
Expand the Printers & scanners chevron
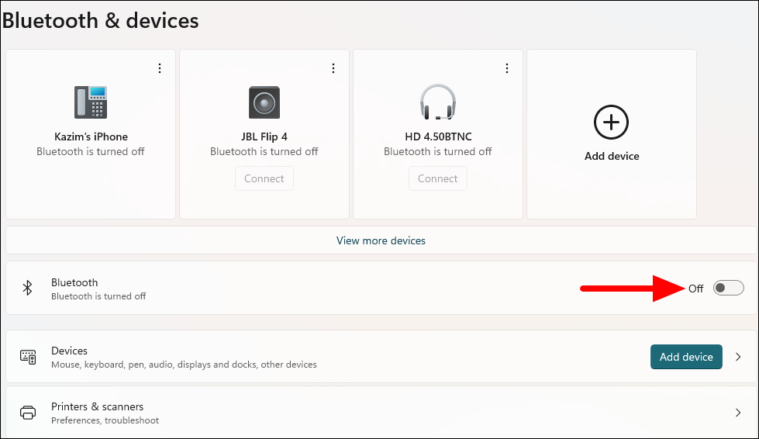coord(738,412)
